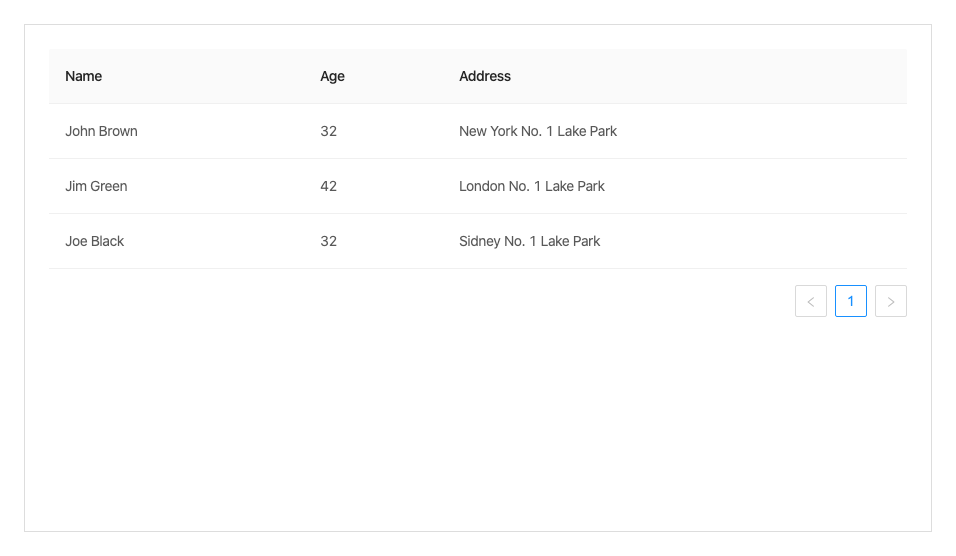956x556 pixels.
Task: Select page 1 in pagination
Action: pyautogui.click(x=851, y=301)
